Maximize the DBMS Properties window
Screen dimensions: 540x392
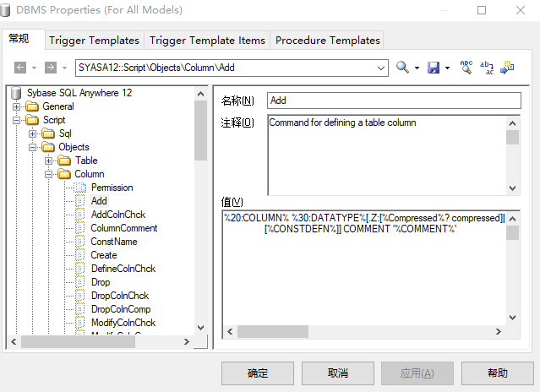click(x=482, y=10)
